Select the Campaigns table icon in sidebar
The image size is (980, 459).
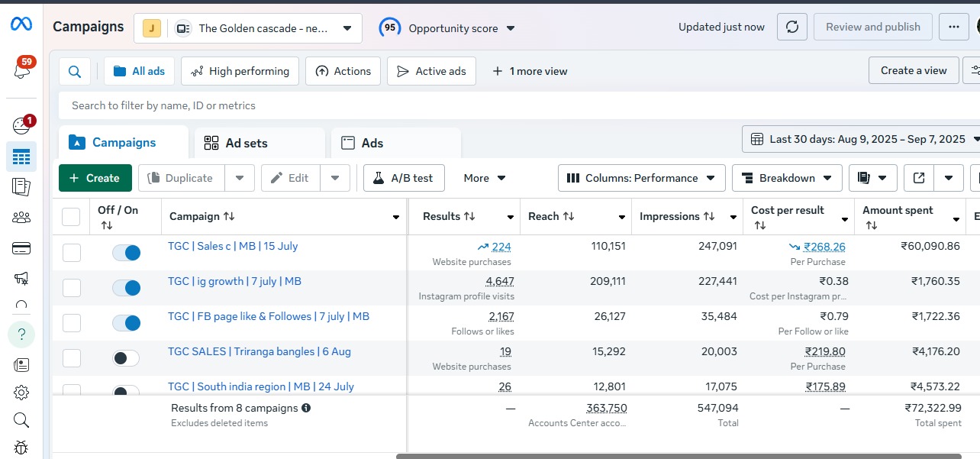21,157
